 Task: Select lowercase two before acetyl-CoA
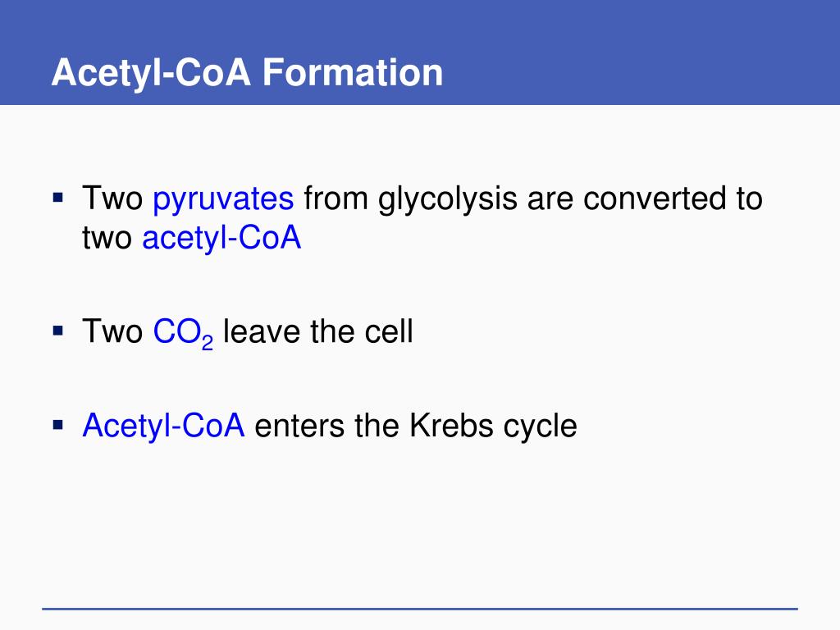pos(107,239)
